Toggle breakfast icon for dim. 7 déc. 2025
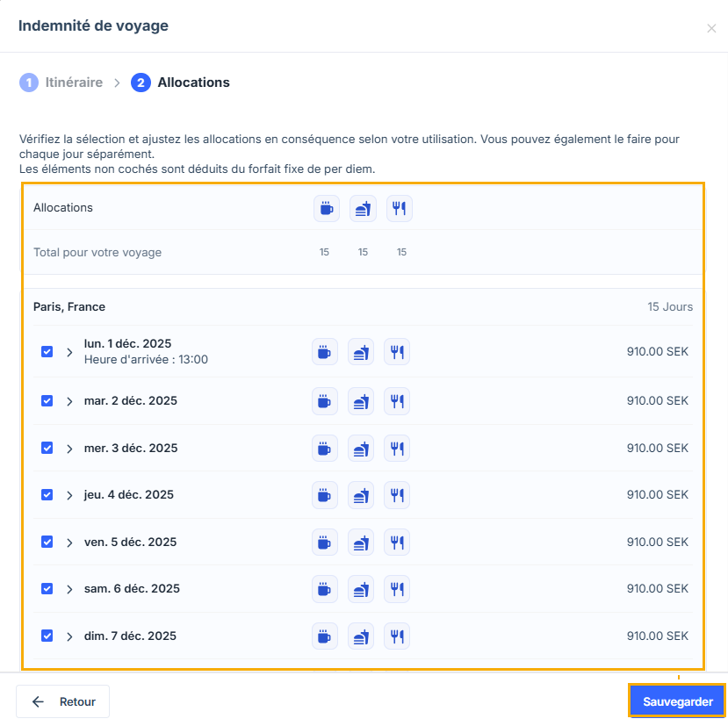The width and height of the screenshot is (728, 726). point(325,636)
